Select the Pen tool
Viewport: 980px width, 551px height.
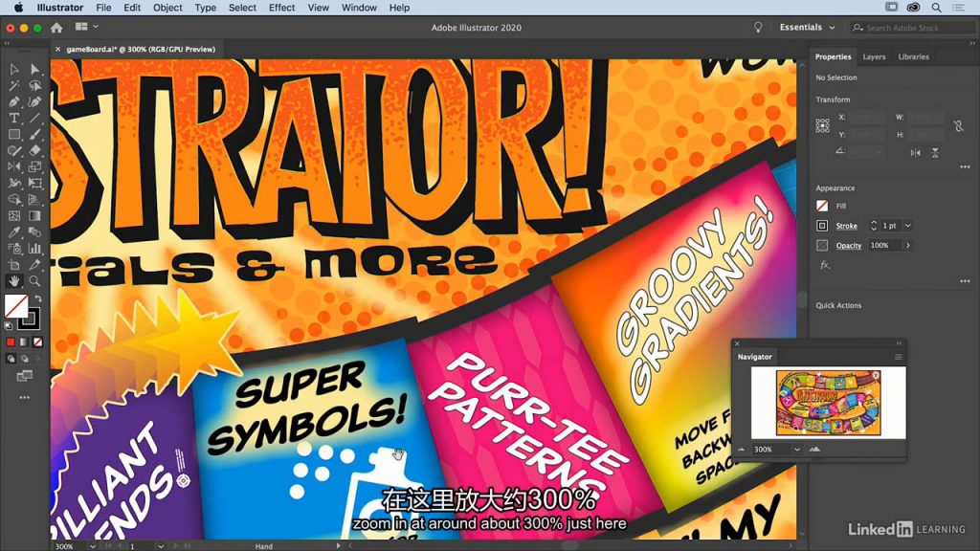pyautogui.click(x=13, y=101)
